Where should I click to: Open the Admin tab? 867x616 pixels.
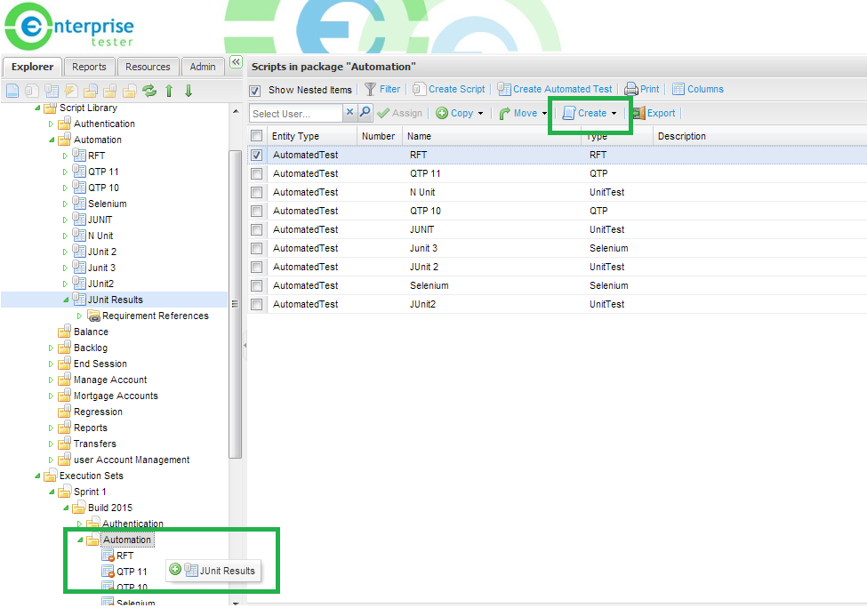(202, 67)
